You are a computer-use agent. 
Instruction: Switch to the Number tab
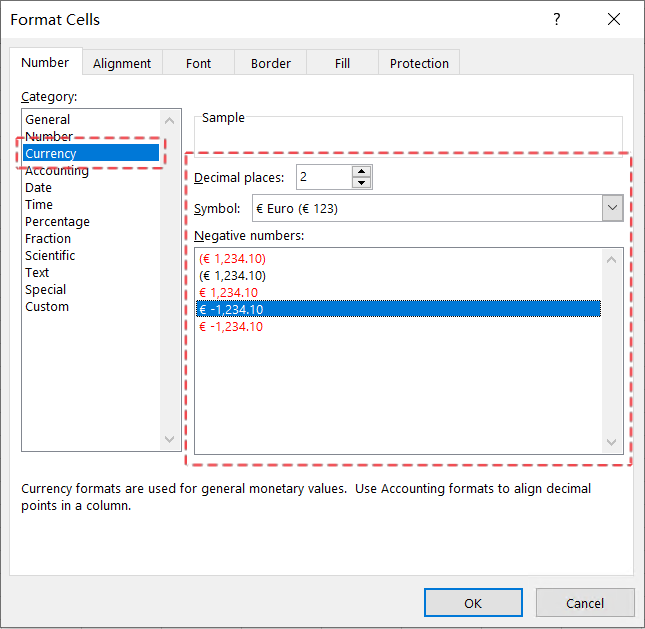coord(46,63)
